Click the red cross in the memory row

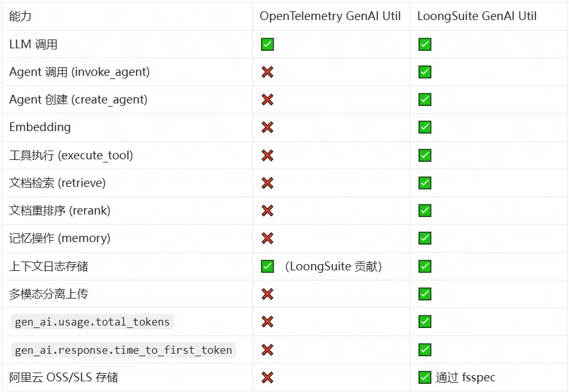point(267,238)
